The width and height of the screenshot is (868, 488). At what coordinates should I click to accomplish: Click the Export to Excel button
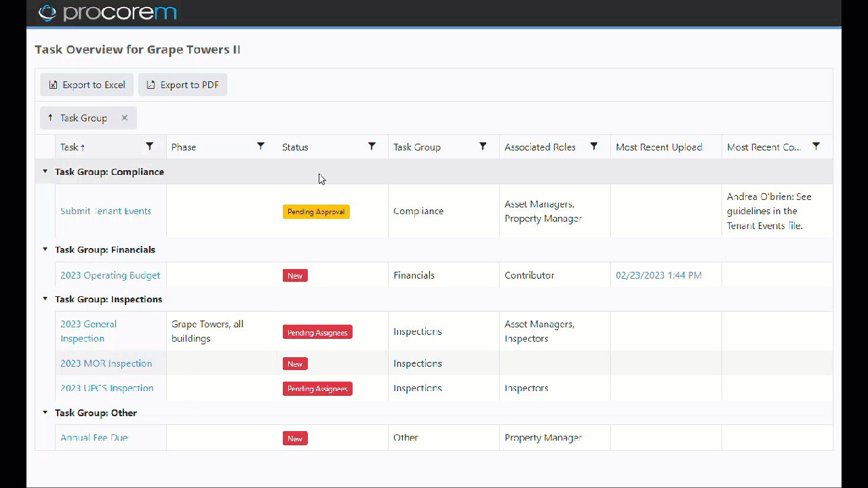pyautogui.click(x=86, y=85)
